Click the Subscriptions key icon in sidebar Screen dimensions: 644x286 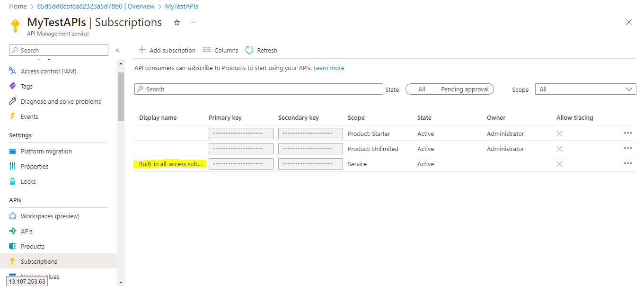coord(13,261)
